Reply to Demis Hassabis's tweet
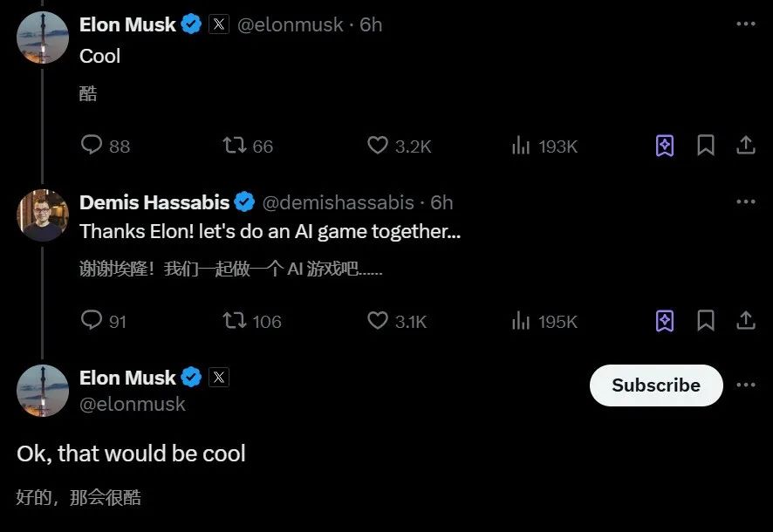 click(x=92, y=321)
